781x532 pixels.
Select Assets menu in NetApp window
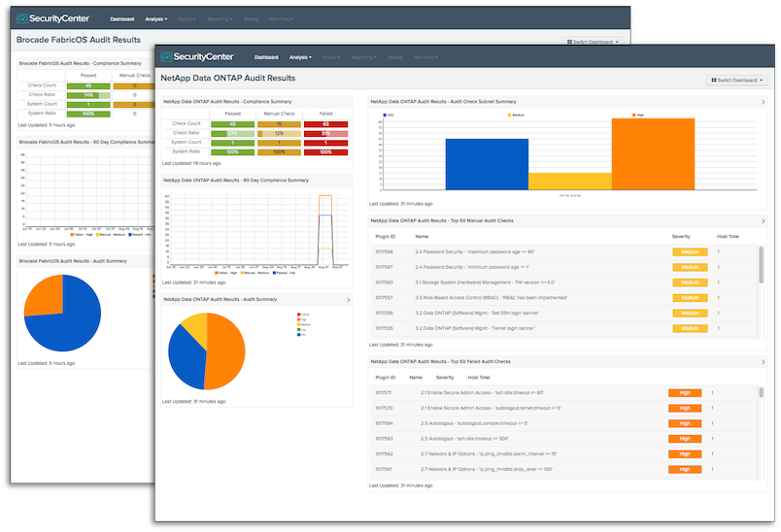395,57
